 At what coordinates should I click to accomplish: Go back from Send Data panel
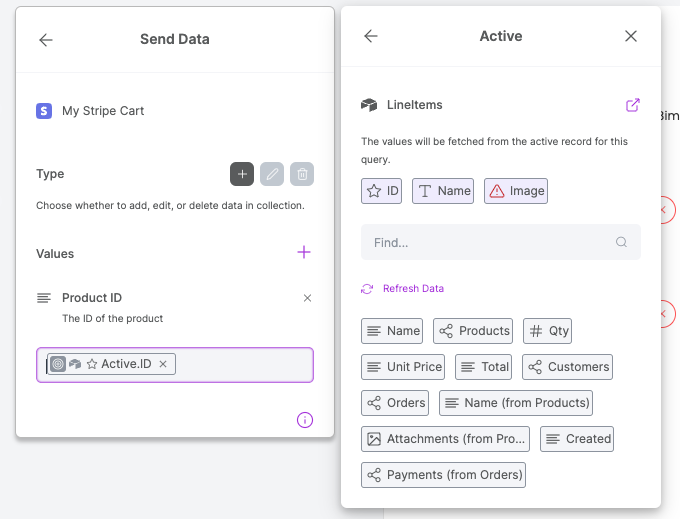46,40
